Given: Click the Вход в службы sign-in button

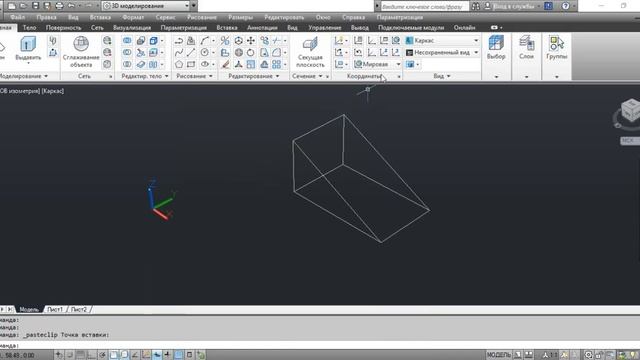Looking at the screenshot, I should pos(512,6).
